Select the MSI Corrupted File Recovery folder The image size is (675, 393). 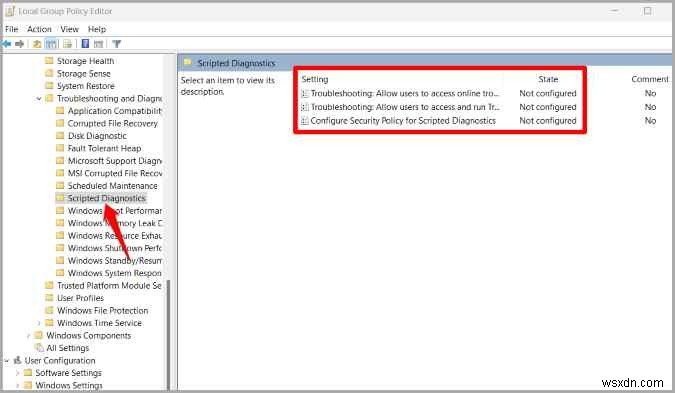click(x=115, y=173)
